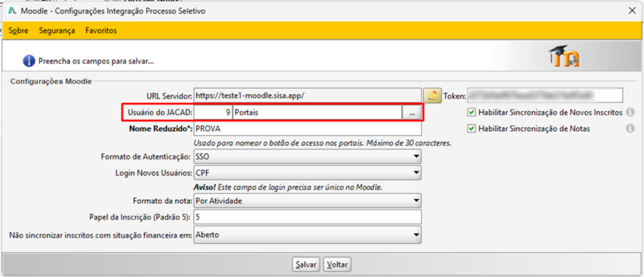
Task: Click the app logo icon in title bar
Action: point(12,11)
